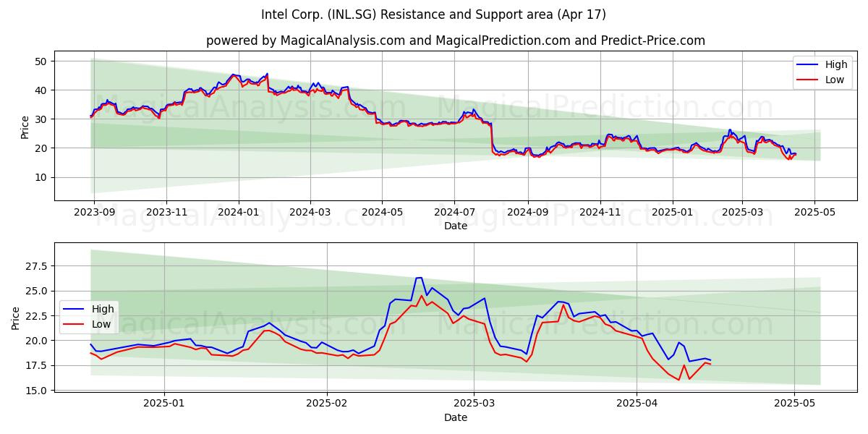
Task: Click the '2024-07' x-axis label in top chart
Action: [454, 214]
